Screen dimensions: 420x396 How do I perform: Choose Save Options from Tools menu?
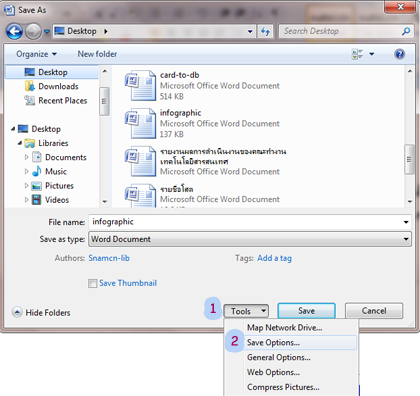pyautogui.click(x=291, y=342)
